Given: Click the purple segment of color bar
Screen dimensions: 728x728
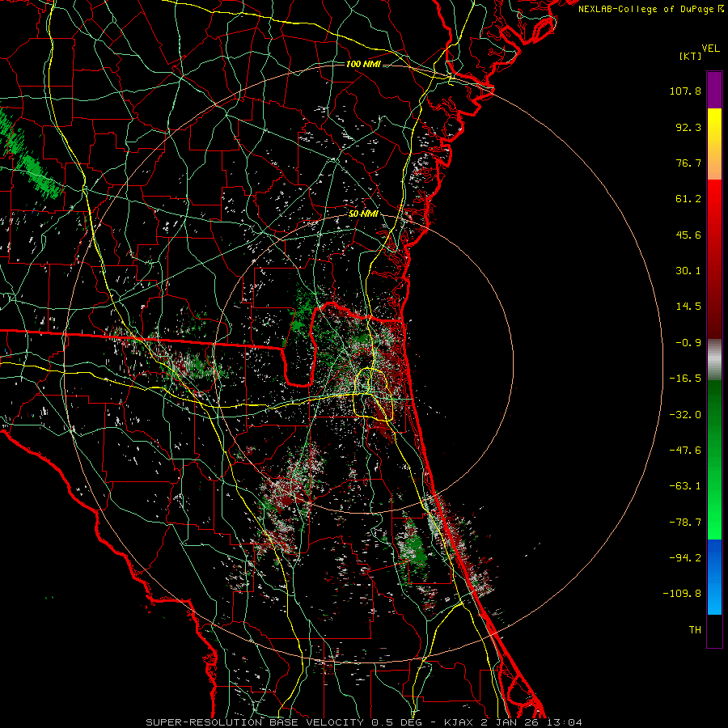Looking at the screenshot, I should [x=714, y=90].
